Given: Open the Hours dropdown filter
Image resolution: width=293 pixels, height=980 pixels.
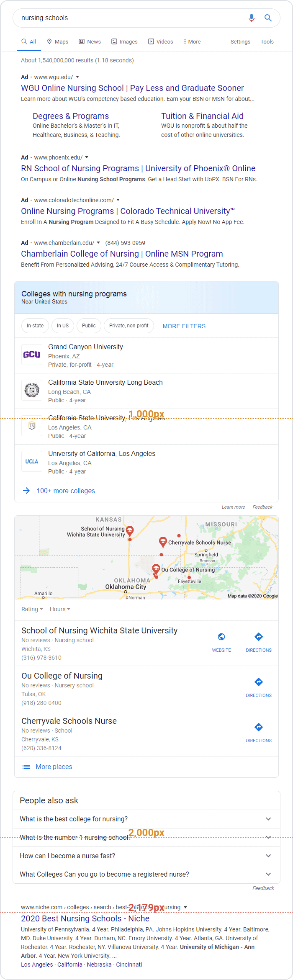Looking at the screenshot, I should [x=60, y=609].
